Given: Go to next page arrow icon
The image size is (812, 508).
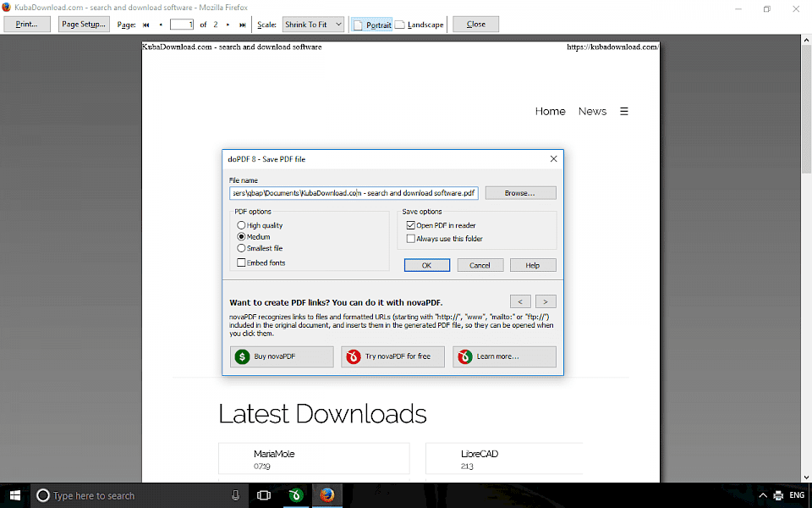Looking at the screenshot, I should pyautogui.click(x=228, y=25).
